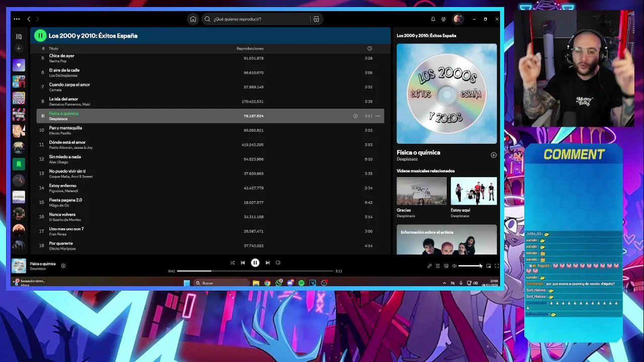Viewport: 644px width, 362px height.
Task: Open Google Chrome from the taskbar
Action: (x=267, y=283)
